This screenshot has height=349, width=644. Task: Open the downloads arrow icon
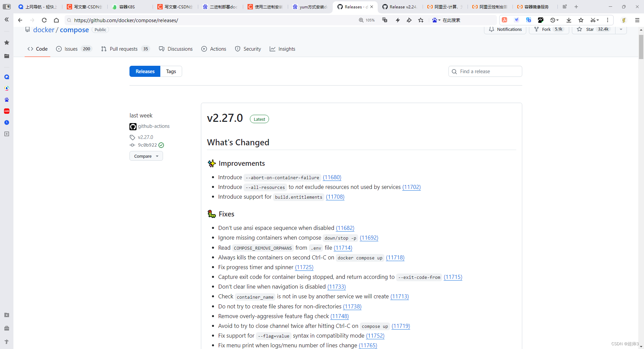pyautogui.click(x=569, y=20)
